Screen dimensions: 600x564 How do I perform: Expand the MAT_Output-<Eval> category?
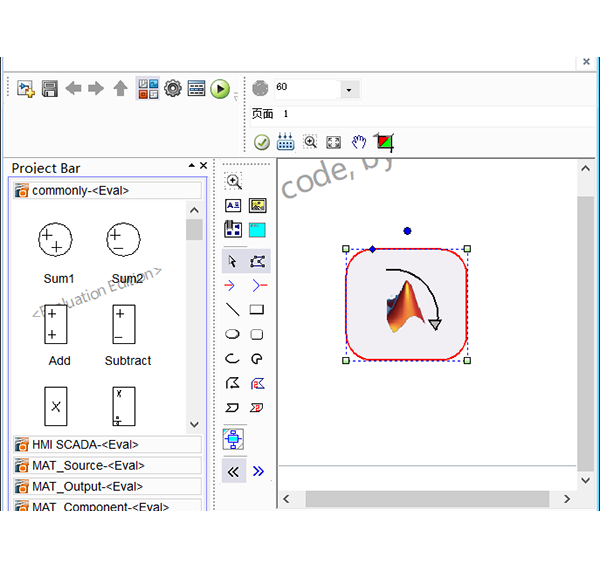[108, 486]
